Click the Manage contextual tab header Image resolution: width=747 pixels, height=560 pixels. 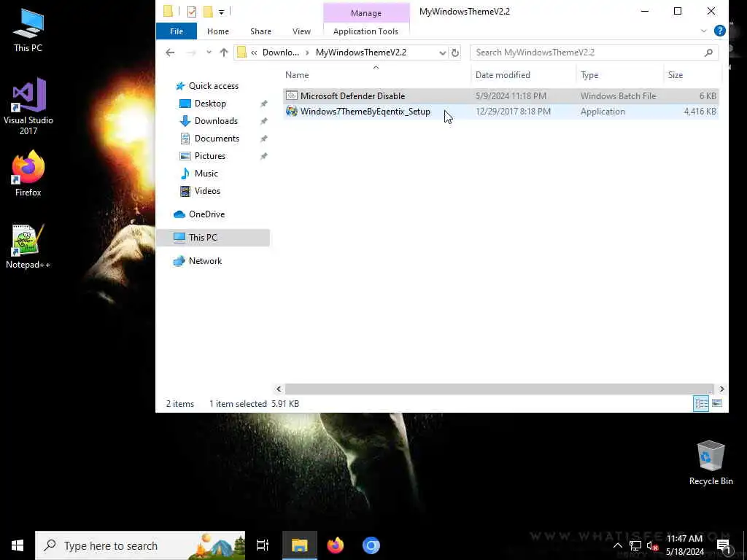pos(366,13)
